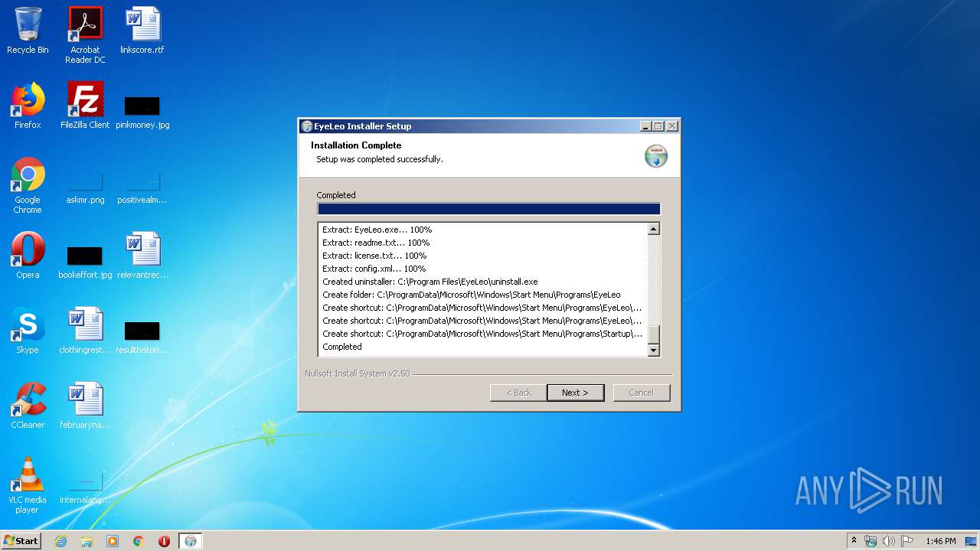Viewport: 980px width, 551px height.
Task: Click the install log scroll up arrow
Action: (653, 229)
